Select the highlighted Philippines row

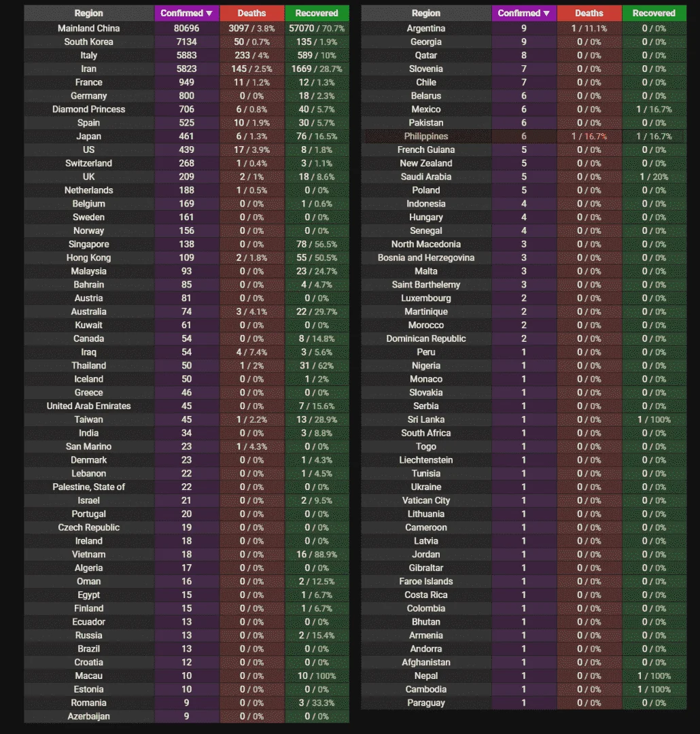coord(524,136)
